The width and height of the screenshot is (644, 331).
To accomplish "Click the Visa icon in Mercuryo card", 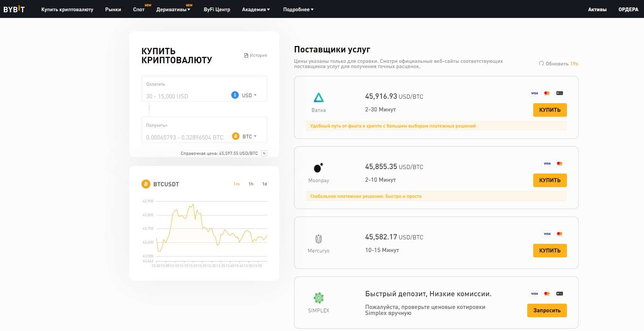I will 547,234.
